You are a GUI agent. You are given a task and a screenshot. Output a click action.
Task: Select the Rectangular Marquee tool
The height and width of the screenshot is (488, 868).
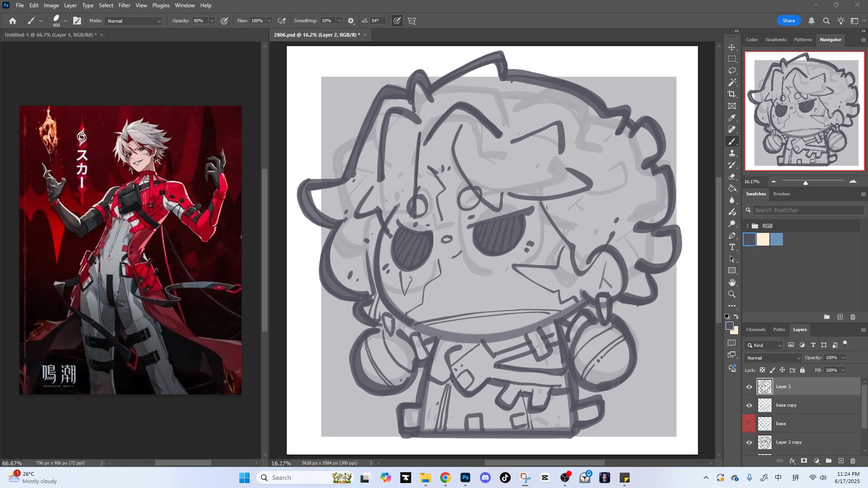(x=732, y=59)
